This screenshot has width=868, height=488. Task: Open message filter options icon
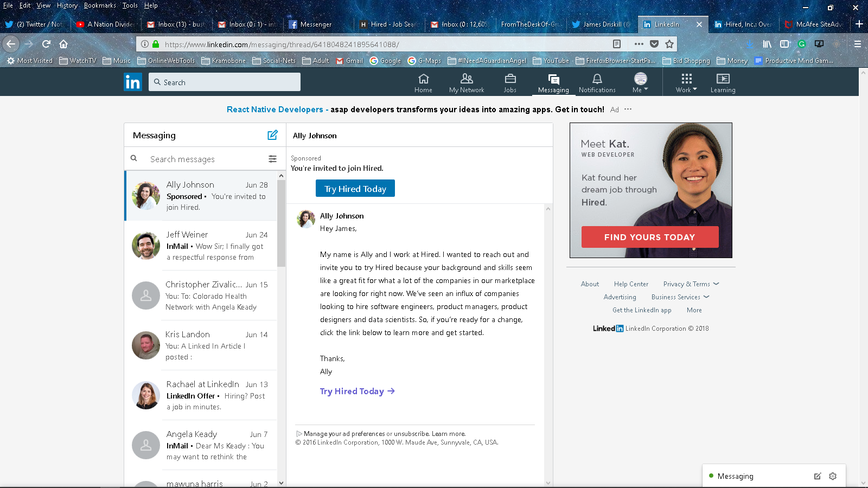coord(272,159)
